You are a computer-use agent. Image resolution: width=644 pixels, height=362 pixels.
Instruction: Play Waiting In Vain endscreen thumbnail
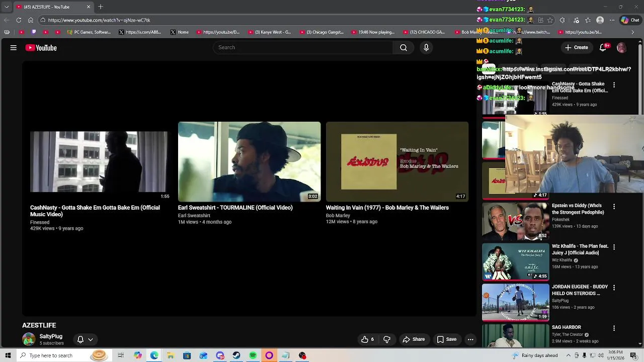pos(397,161)
